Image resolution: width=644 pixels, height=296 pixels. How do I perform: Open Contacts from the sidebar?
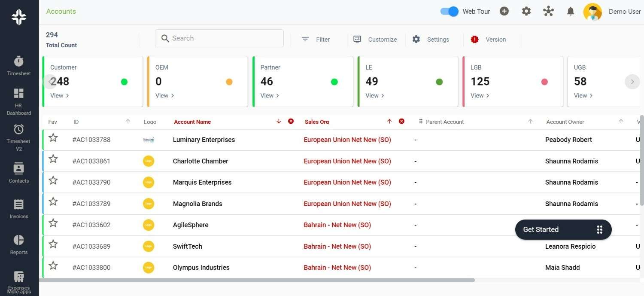19,168
